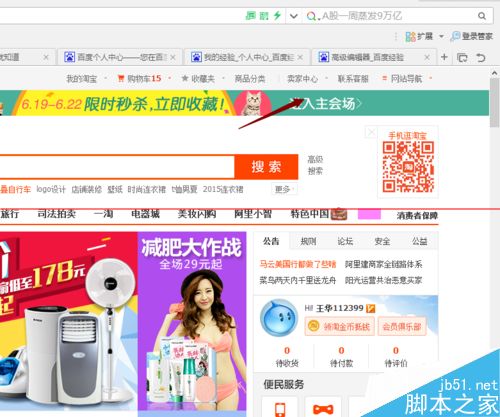Click the game controller icon in 便民服务

pos(323,409)
